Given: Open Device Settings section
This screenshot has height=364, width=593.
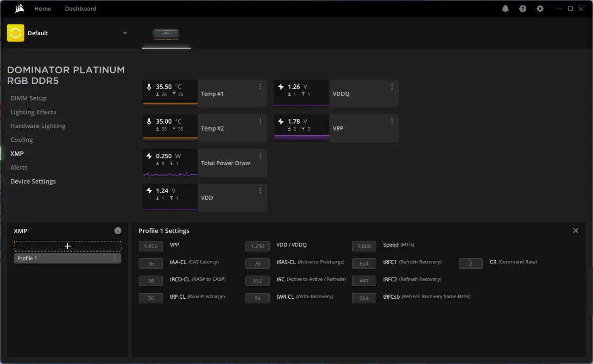Looking at the screenshot, I should pos(33,182).
